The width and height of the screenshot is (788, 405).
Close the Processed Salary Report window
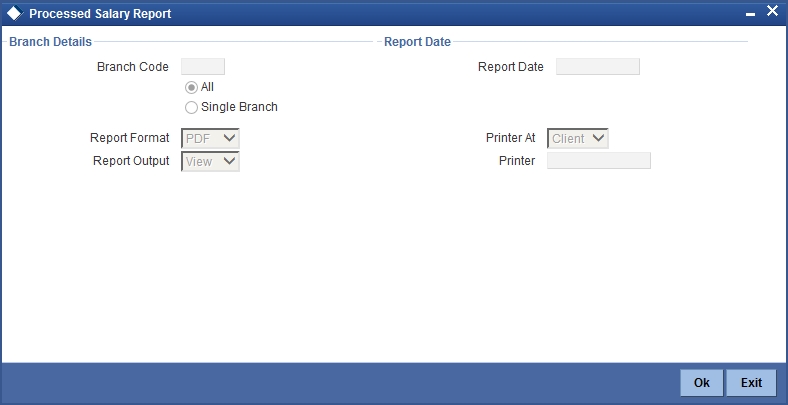(772, 11)
